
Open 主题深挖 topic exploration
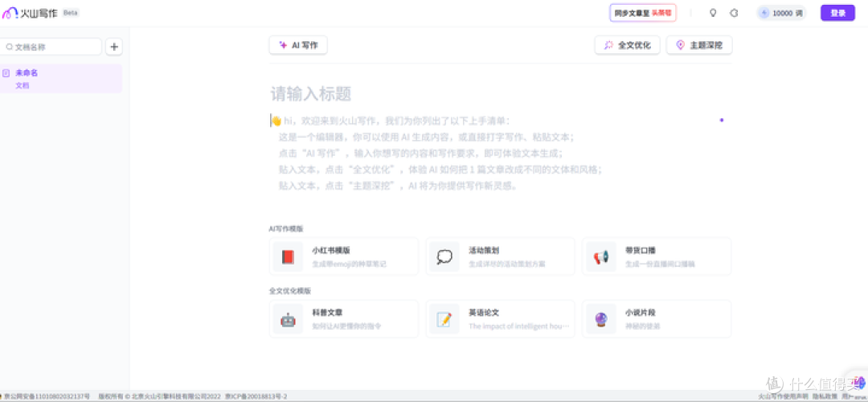(699, 45)
